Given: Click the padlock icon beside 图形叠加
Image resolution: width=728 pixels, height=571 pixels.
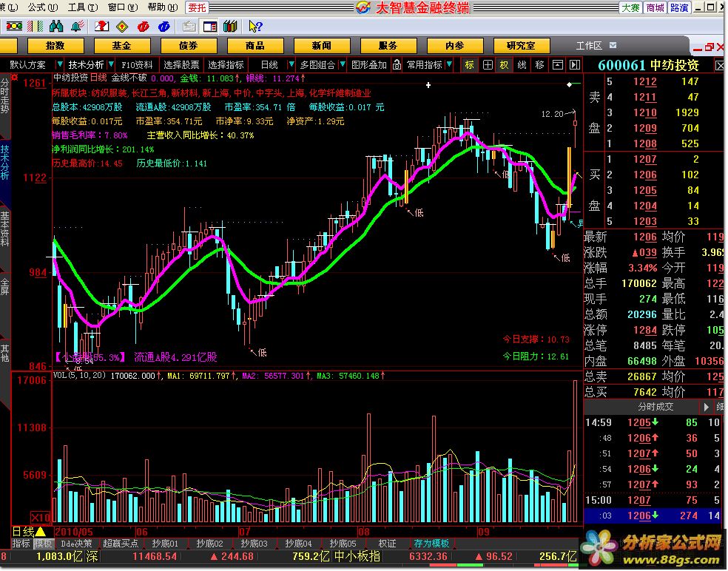Looking at the screenshot, I should [397, 64].
